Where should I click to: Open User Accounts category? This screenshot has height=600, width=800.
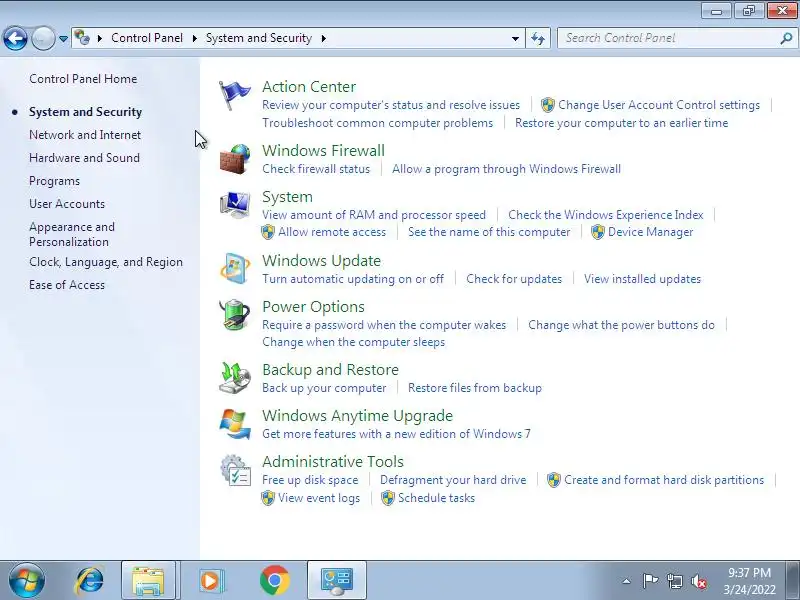(67, 204)
